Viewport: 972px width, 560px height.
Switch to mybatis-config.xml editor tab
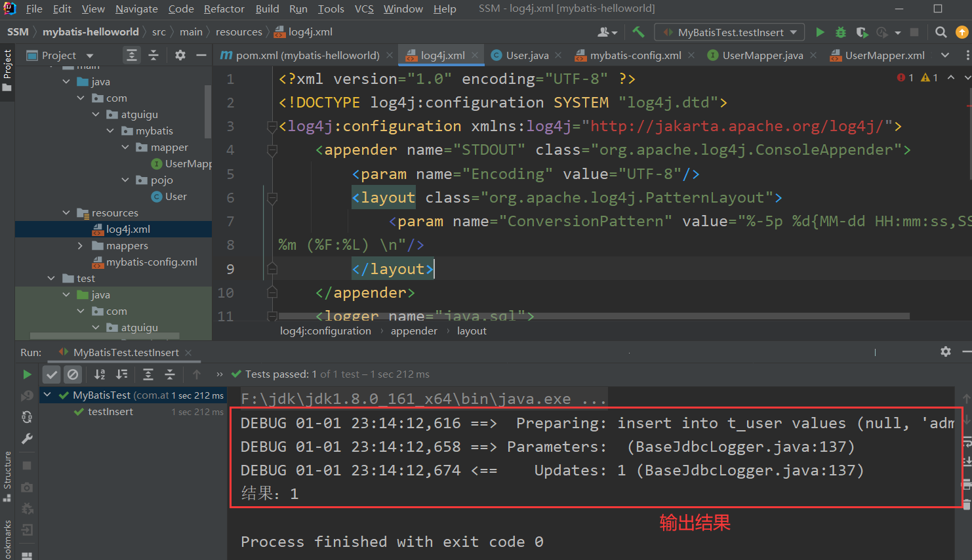635,55
